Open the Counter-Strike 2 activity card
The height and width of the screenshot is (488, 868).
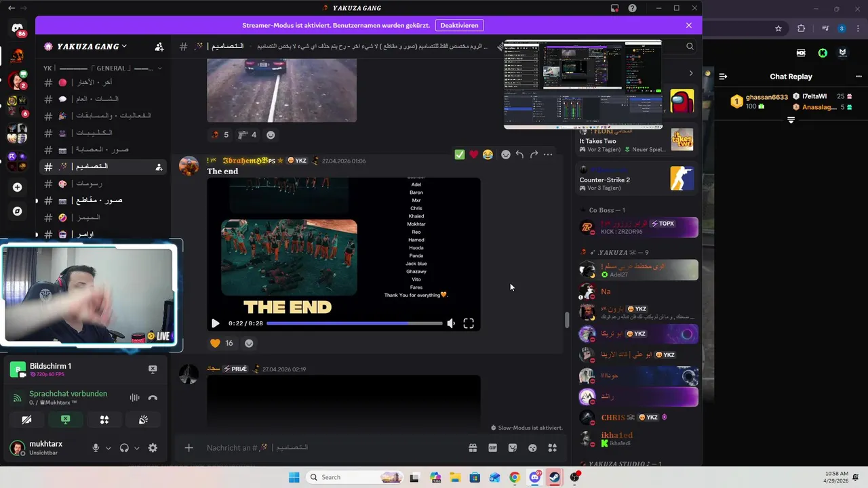(636, 178)
